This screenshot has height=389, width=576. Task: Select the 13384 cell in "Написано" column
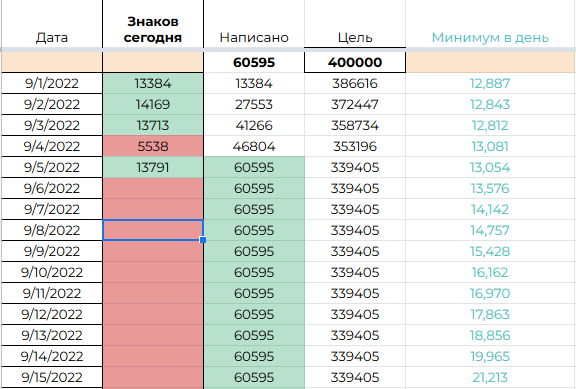click(254, 83)
